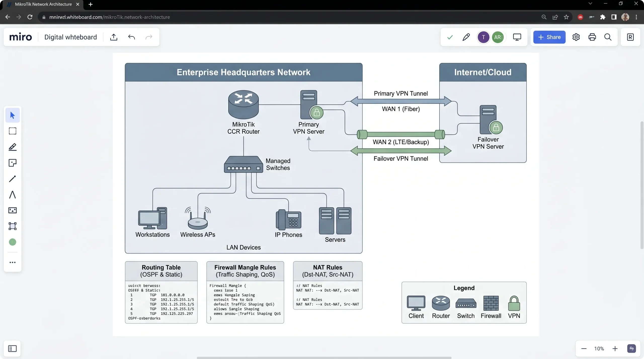Image resolution: width=644 pixels, height=359 pixels.
Task: Open the browser three-dot menu
Action: point(636,17)
